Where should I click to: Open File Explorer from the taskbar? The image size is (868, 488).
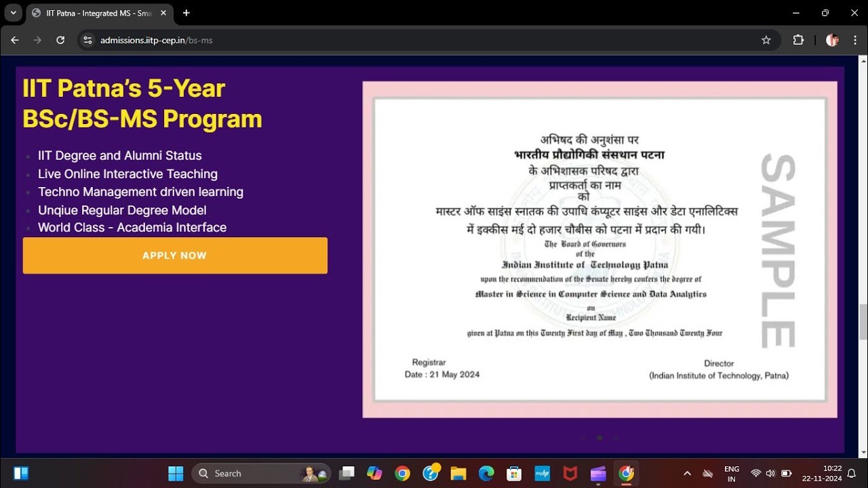tap(458, 473)
